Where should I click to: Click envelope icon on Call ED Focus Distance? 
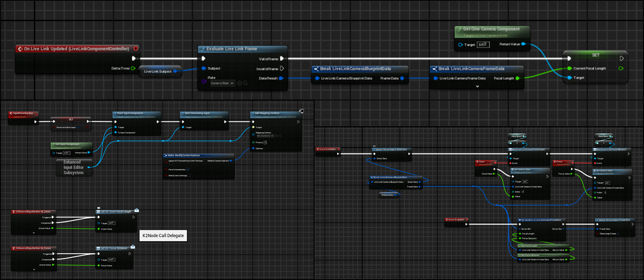pos(133,246)
